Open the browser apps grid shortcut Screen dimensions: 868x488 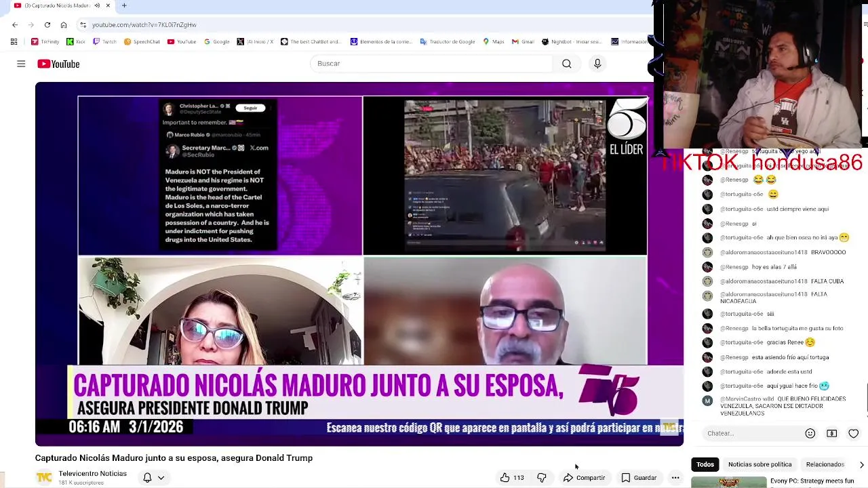pyautogui.click(x=14, y=42)
